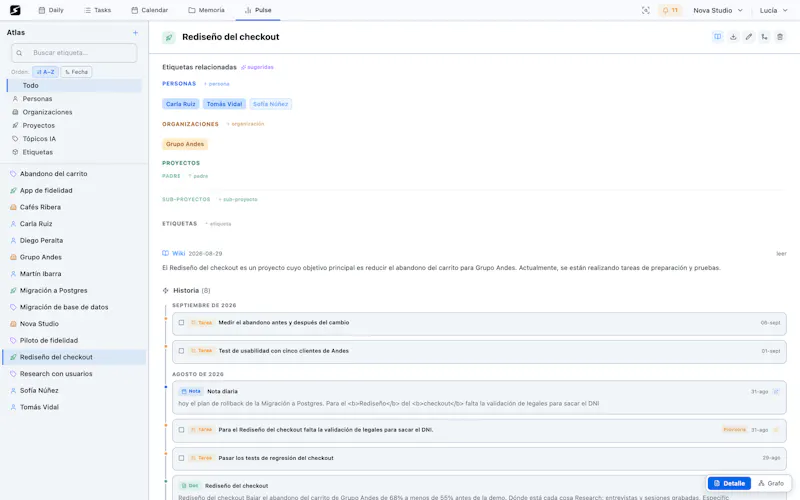Toggle the wiki book icon in header toolbar
The height and width of the screenshot is (500, 800).
coord(717,37)
